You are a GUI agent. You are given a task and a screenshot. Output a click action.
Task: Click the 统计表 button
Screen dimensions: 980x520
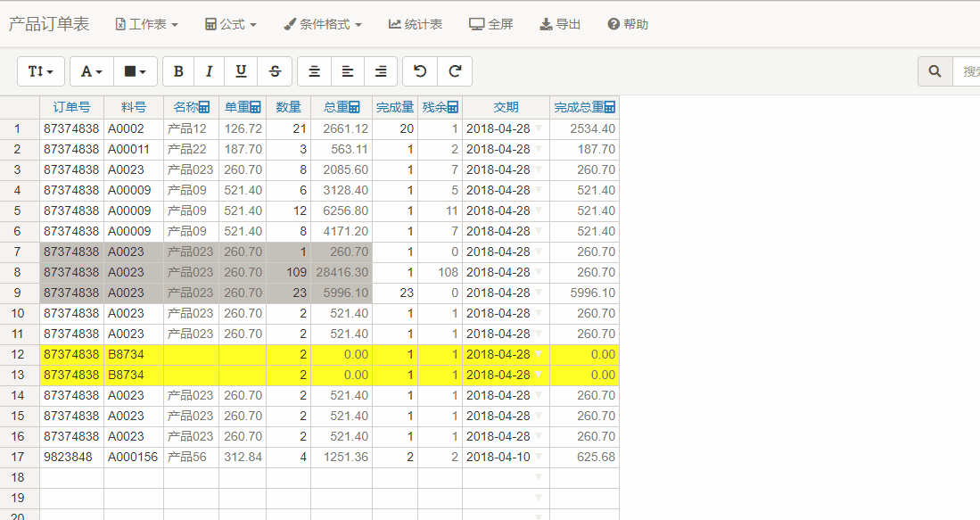tap(416, 24)
